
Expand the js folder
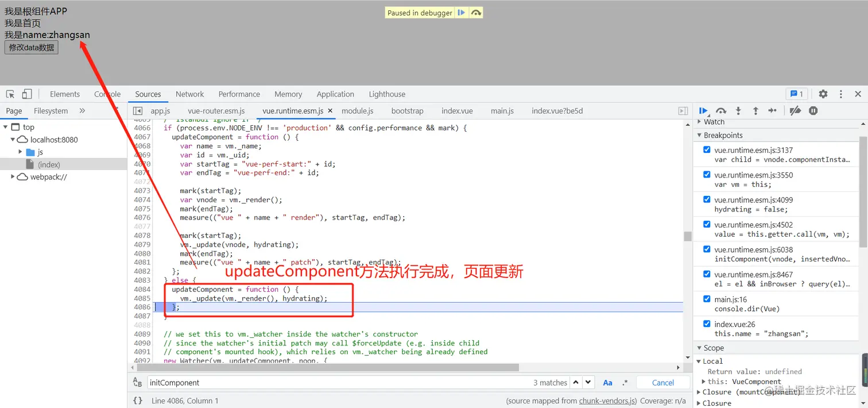[21, 152]
